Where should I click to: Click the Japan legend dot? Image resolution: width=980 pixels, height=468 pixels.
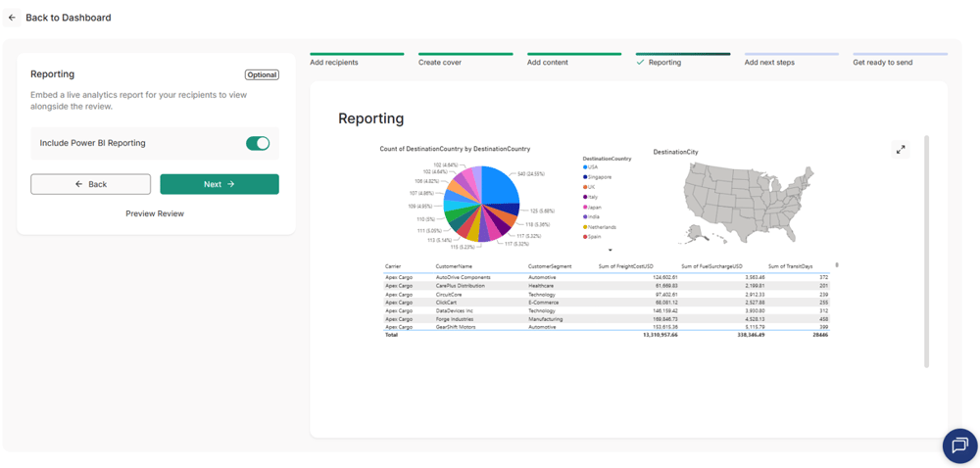tap(585, 207)
